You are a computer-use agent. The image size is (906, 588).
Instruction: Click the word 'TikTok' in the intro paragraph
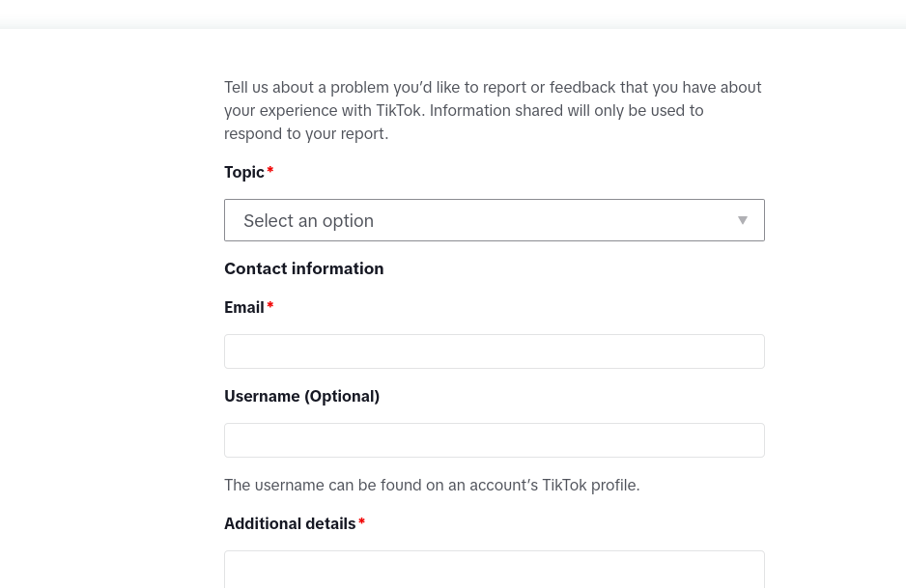(x=399, y=110)
